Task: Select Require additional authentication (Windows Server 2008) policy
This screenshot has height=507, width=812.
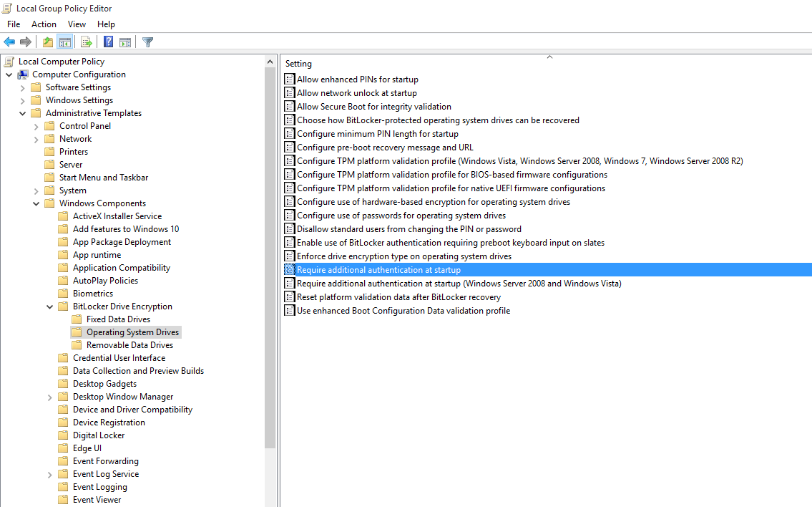Action: 459,284
